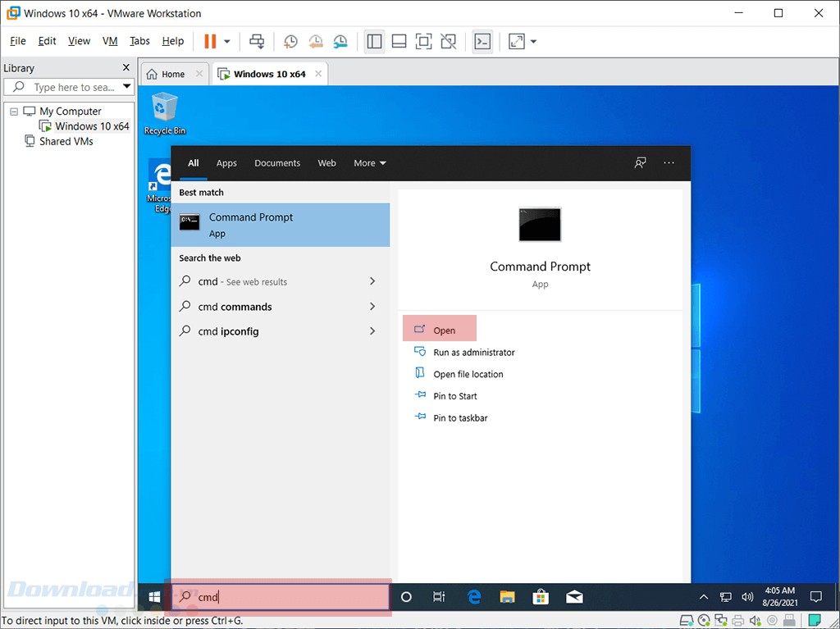The width and height of the screenshot is (840, 629).
Task: Toggle the thumbnail bar view
Action: click(399, 41)
